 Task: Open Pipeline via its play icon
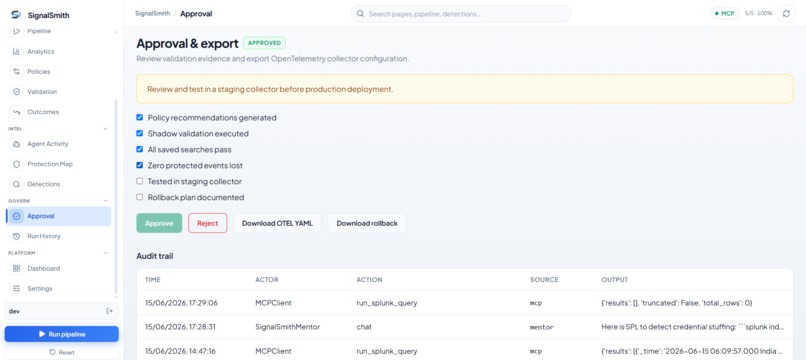point(16,31)
